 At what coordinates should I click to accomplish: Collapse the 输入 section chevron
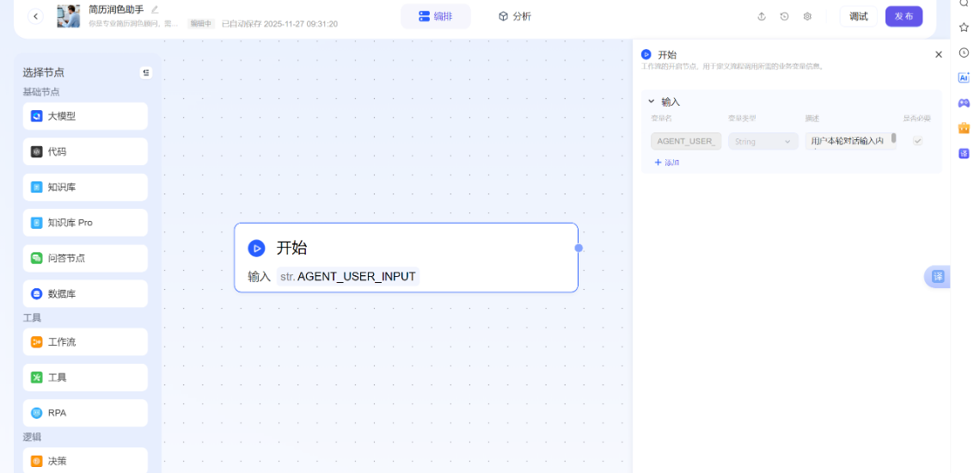coord(652,101)
